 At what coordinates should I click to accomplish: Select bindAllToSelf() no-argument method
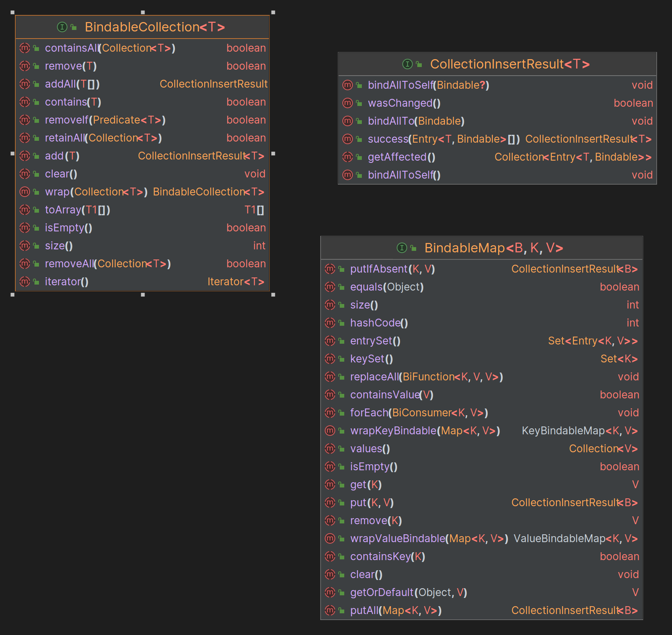click(497, 175)
